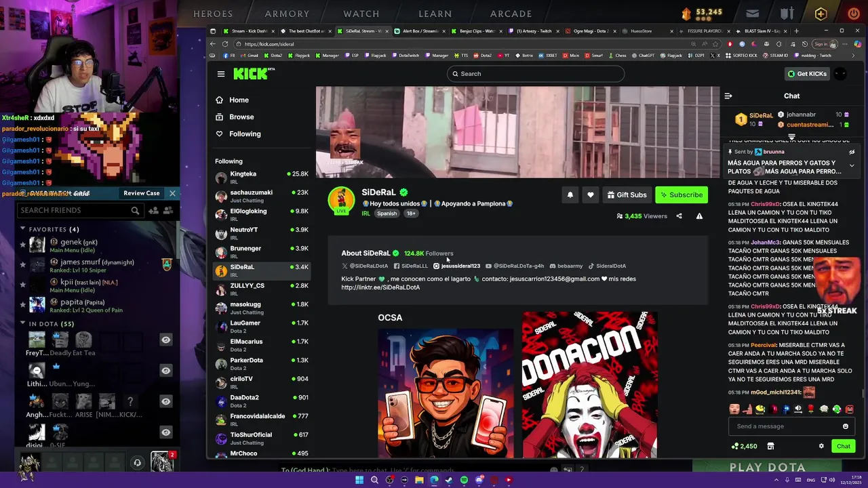The width and height of the screenshot is (868, 488).
Task: Click the green Subscribe button
Action: coord(682,195)
